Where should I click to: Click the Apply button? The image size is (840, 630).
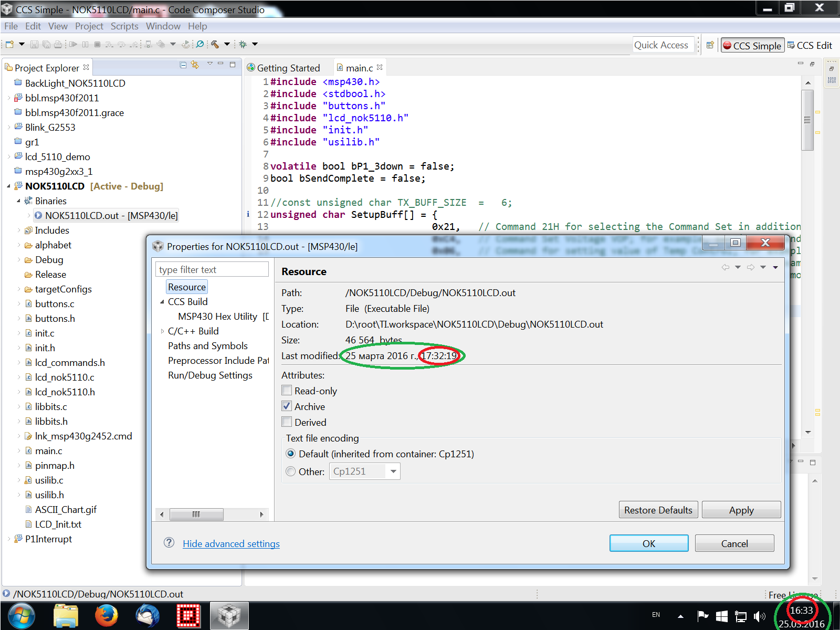pyautogui.click(x=741, y=510)
